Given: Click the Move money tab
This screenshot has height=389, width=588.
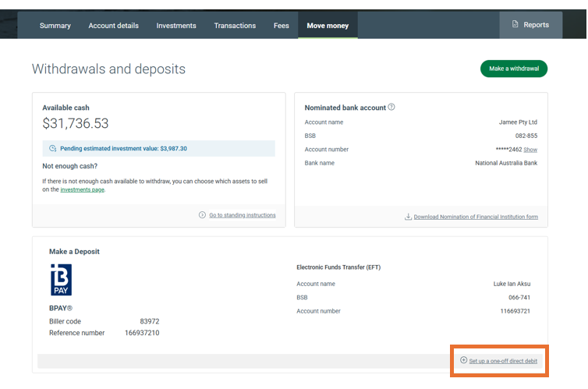Looking at the screenshot, I should 328,26.
